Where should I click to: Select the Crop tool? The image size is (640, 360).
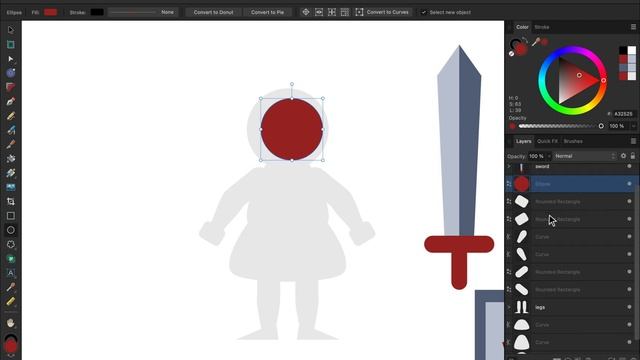(x=11, y=202)
